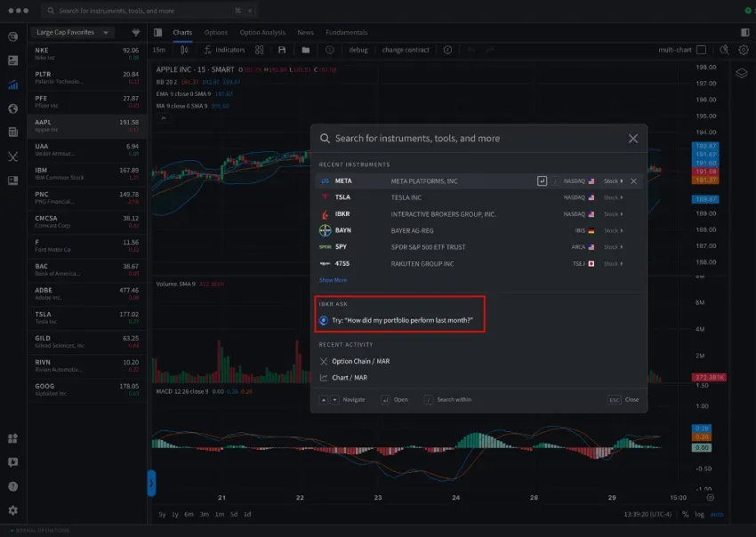The width and height of the screenshot is (756, 537).
Task: Open the layers icon beside the chart
Action: coord(742,73)
